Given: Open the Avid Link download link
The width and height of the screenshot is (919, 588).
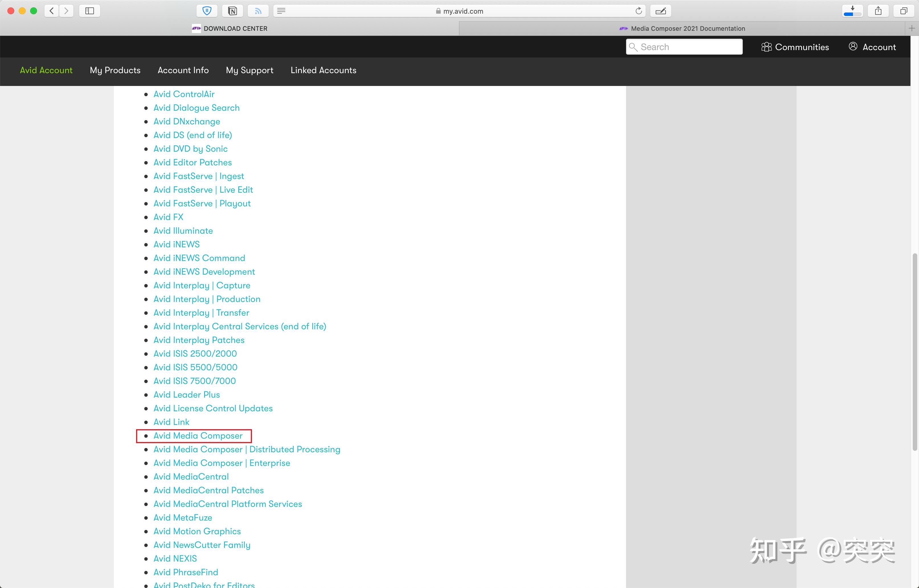Looking at the screenshot, I should click(171, 422).
